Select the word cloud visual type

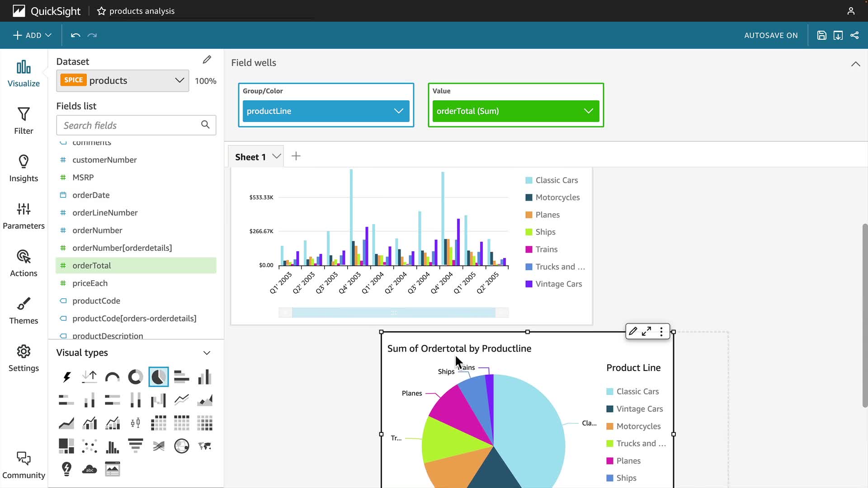click(90, 469)
